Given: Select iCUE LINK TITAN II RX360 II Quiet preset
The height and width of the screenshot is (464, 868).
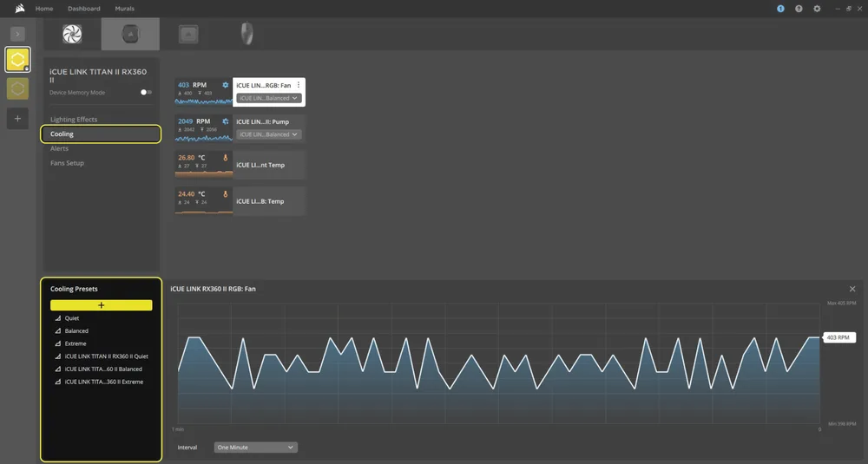Looking at the screenshot, I should [106, 356].
